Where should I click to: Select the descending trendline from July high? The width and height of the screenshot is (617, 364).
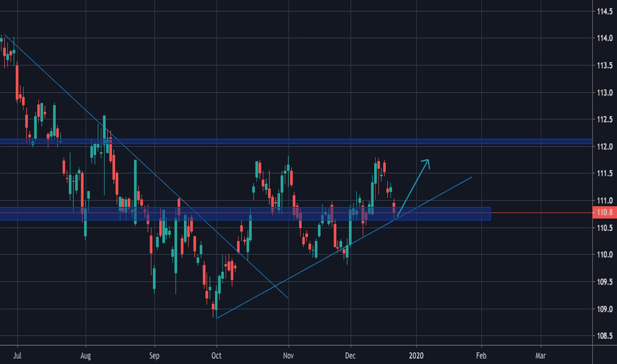pos(146,167)
